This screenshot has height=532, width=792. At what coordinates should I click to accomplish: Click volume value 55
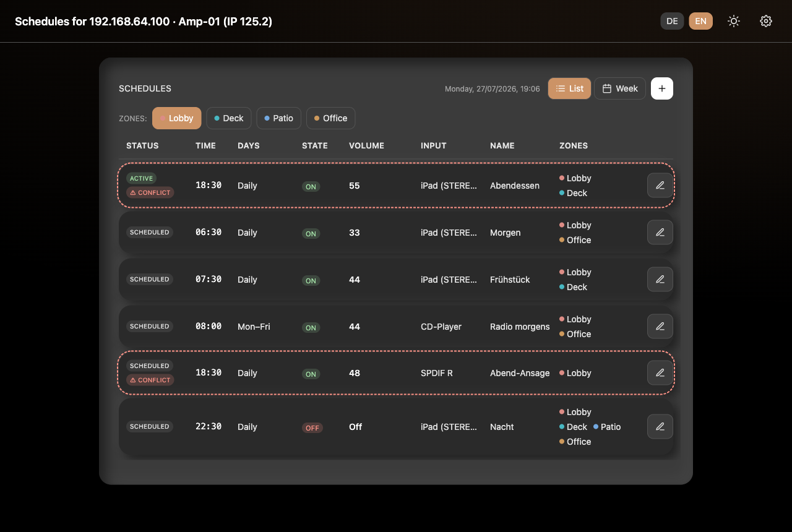pyautogui.click(x=355, y=186)
